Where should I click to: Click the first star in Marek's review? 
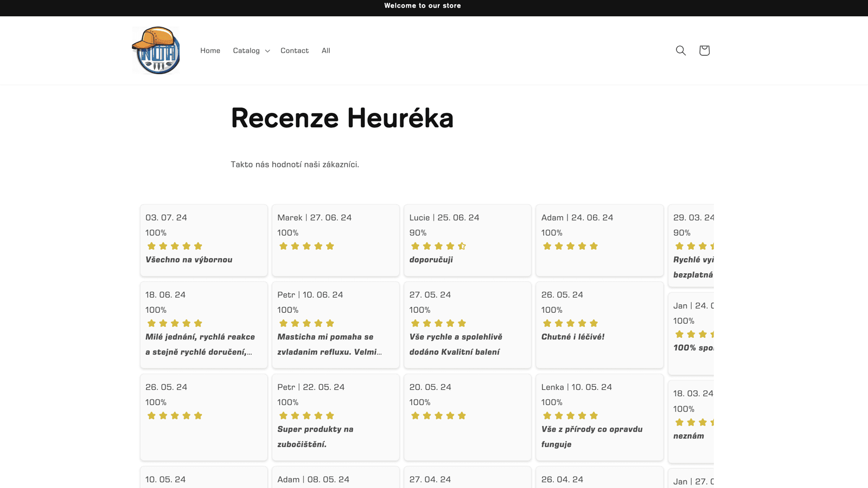(x=283, y=246)
